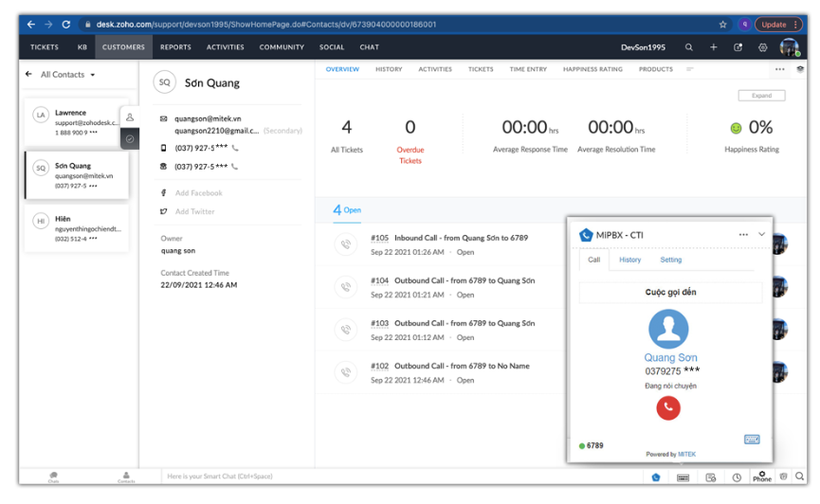Hang up the call with the red button
Viewport: 820px width, 504px height.
coord(668,407)
